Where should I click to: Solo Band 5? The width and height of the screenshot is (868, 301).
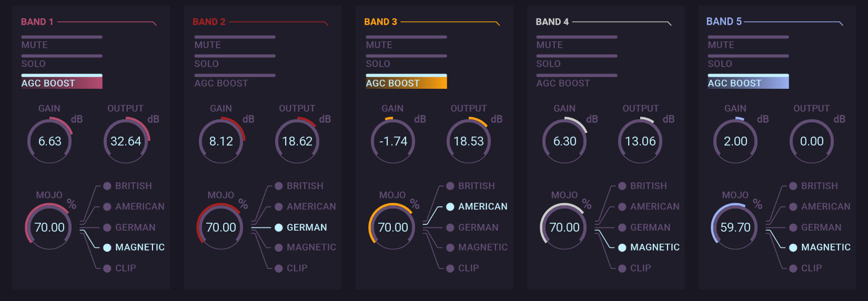[748, 61]
